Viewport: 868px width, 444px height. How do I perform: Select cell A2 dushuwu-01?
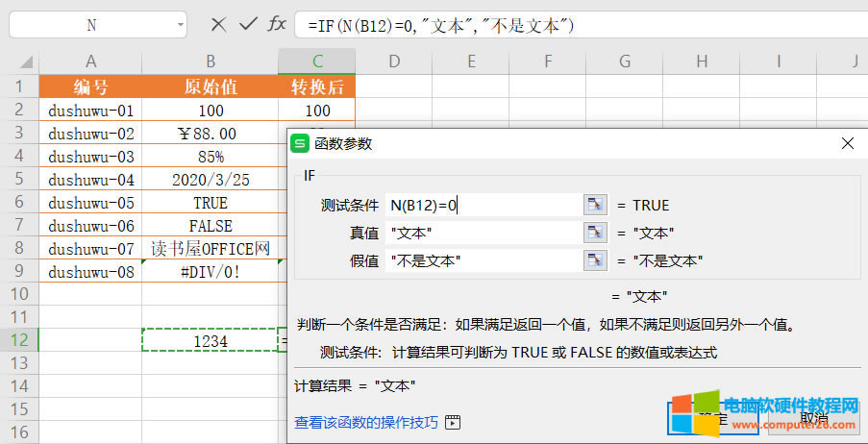tap(90, 111)
